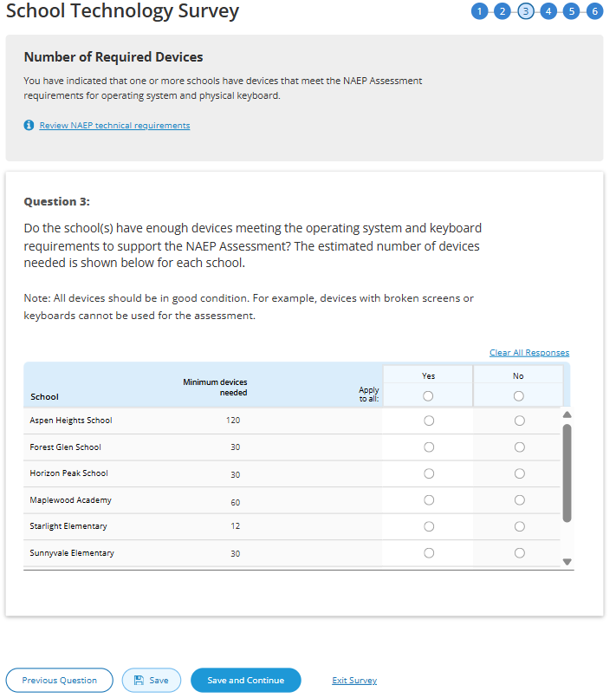Select Yes for Aspen Heights School
Screen dimensions: 616x698
[x=429, y=421]
